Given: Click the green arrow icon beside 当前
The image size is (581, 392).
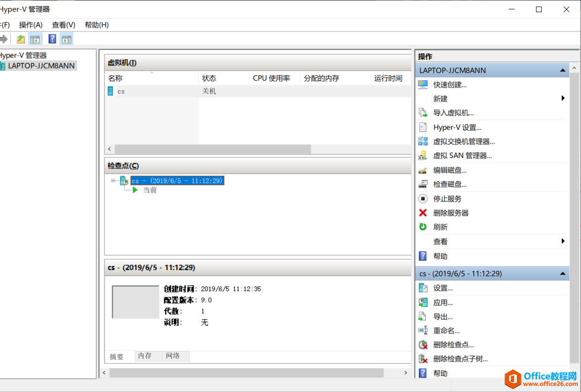Looking at the screenshot, I should coord(135,190).
